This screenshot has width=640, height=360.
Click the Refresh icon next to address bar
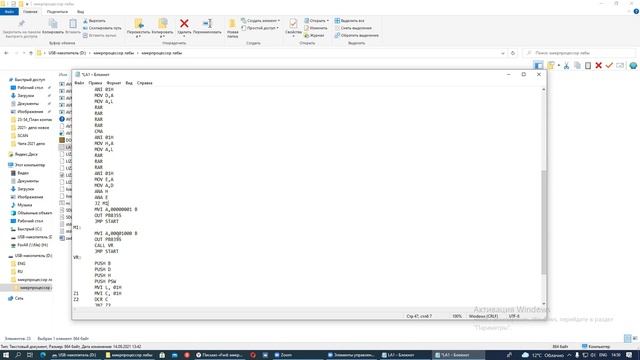pyautogui.click(x=513, y=53)
